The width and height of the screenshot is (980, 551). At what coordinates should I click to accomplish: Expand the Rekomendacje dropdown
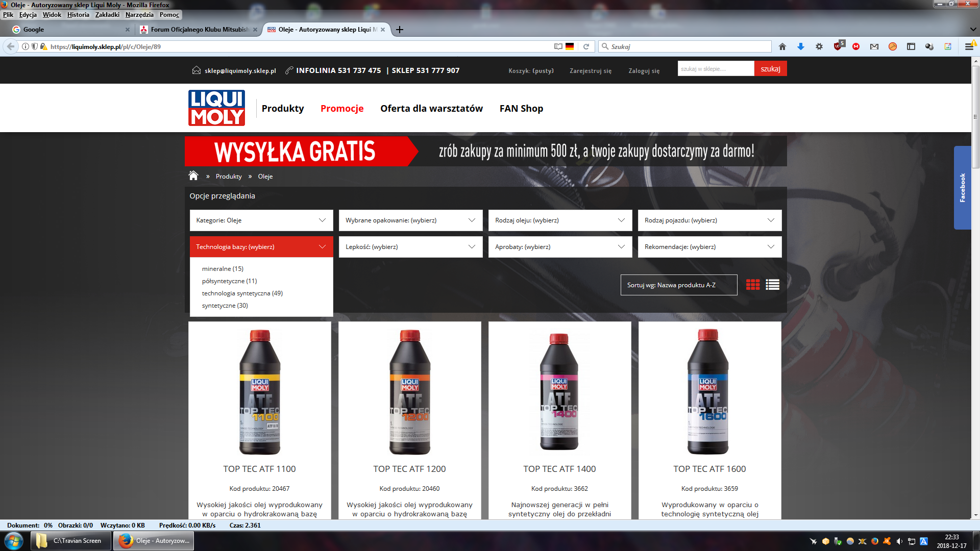[x=710, y=247]
